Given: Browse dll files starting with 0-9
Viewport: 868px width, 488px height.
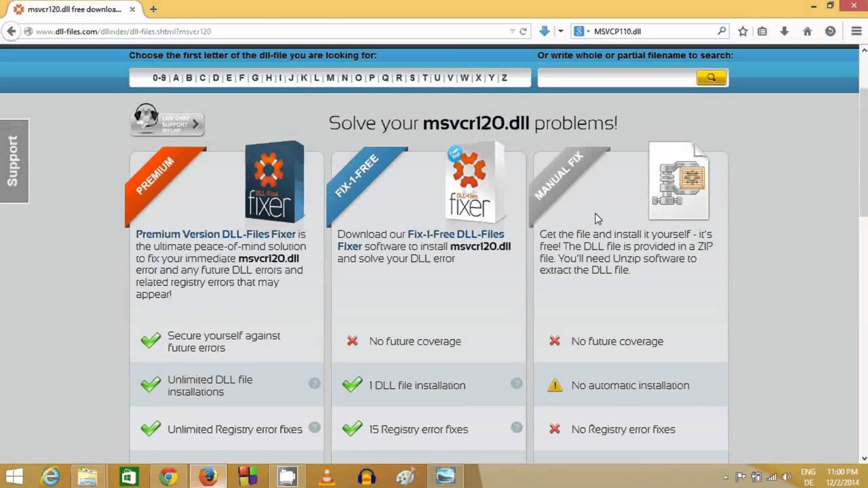Looking at the screenshot, I should tap(159, 78).
